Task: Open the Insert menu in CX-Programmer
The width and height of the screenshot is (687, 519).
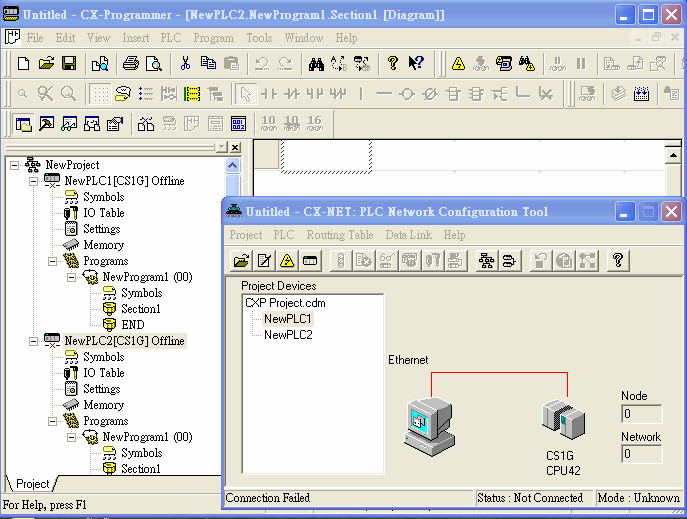Action: coord(136,38)
